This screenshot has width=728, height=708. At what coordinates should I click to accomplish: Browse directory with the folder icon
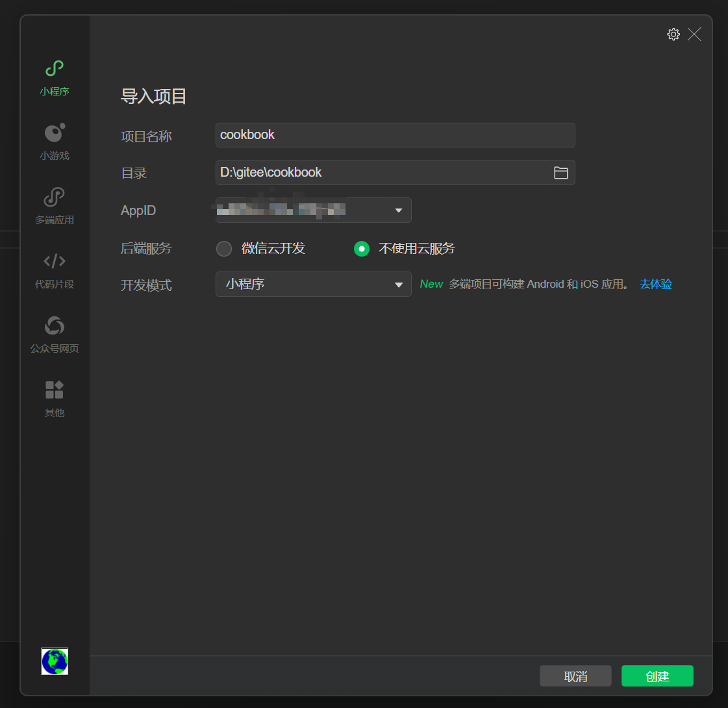point(561,173)
